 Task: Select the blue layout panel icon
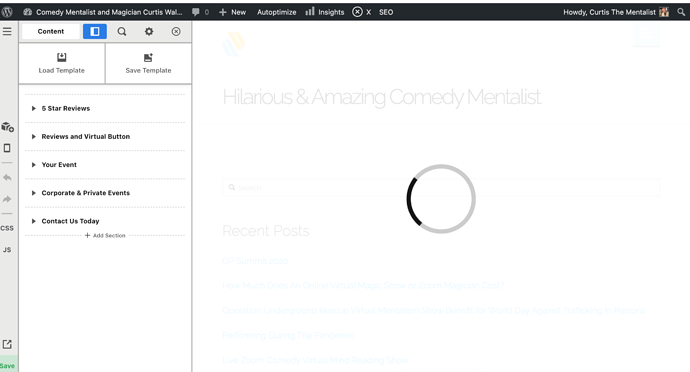click(95, 31)
